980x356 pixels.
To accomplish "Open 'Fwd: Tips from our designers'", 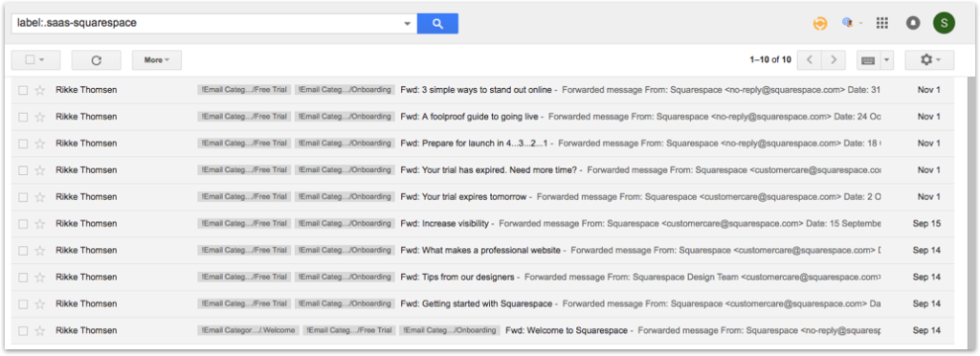I will point(457,278).
